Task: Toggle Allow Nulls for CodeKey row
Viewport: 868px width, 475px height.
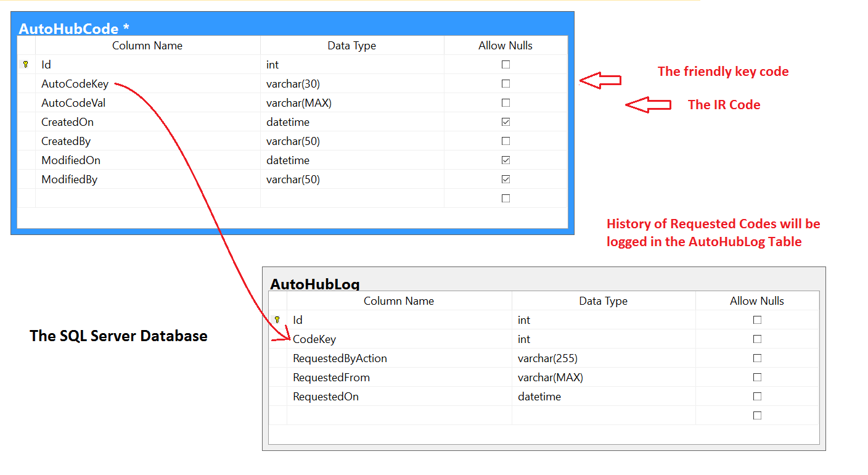Action: click(757, 339)
